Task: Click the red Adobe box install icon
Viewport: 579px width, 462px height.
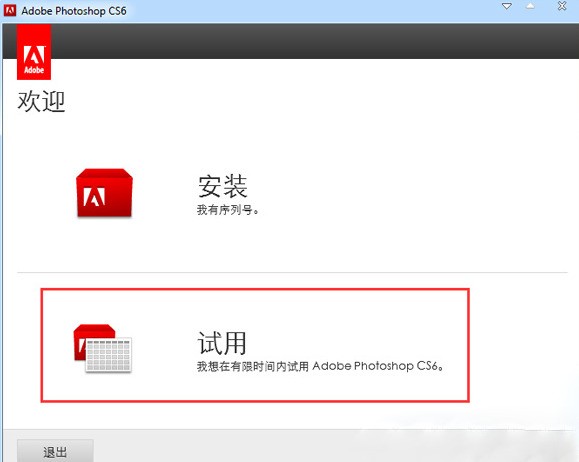Action: [104, 193]
